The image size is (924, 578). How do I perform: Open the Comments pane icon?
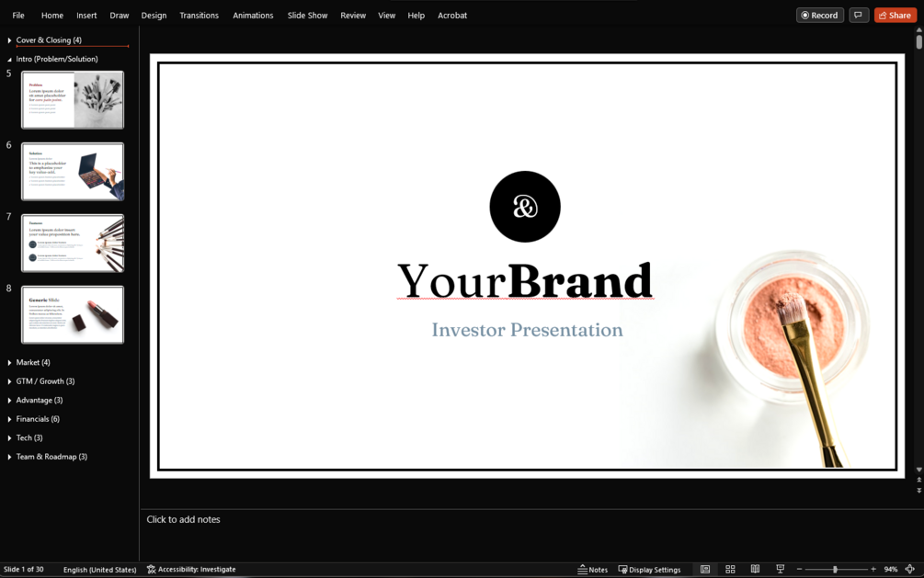pyautogui.click(x=859, y=16)
